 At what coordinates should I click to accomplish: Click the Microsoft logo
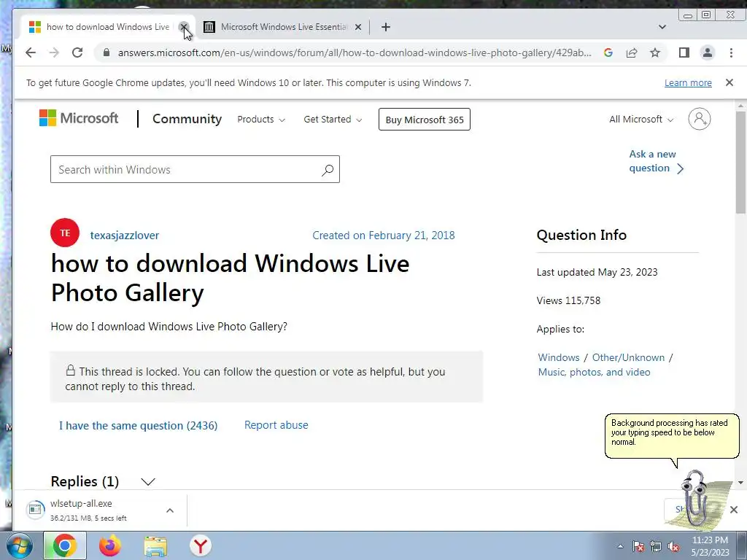coord(79,118)
